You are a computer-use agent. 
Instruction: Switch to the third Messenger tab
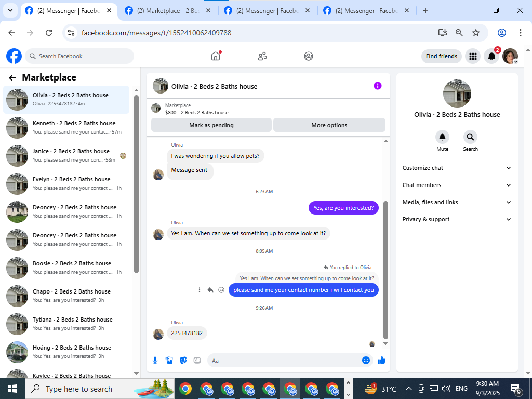coord(267,10)
